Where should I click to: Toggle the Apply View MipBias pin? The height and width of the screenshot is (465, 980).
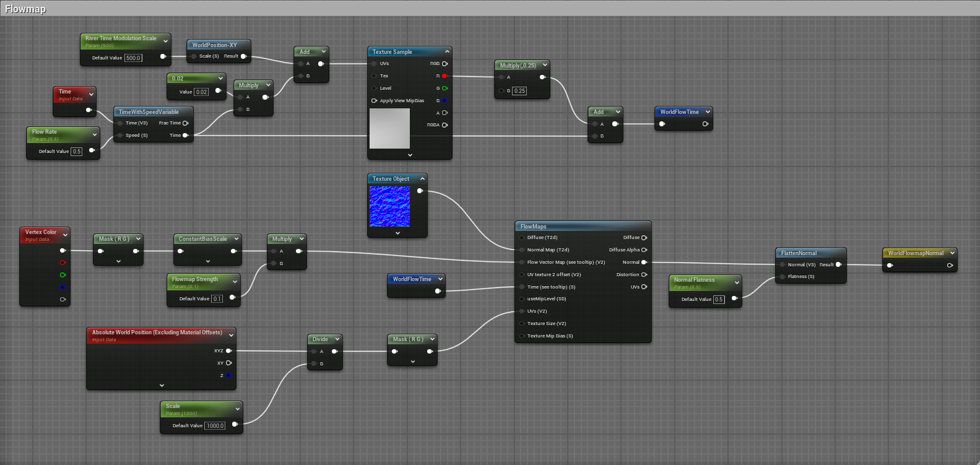tap(374, 101)
